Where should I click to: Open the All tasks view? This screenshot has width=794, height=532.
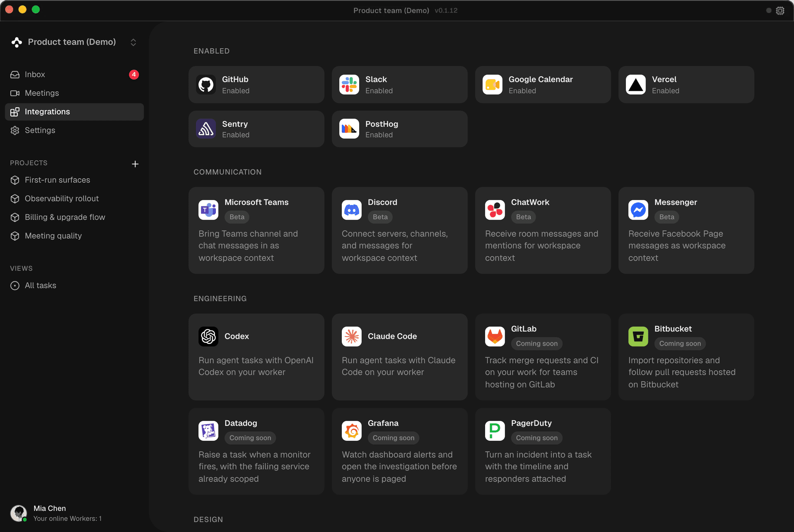74,286
